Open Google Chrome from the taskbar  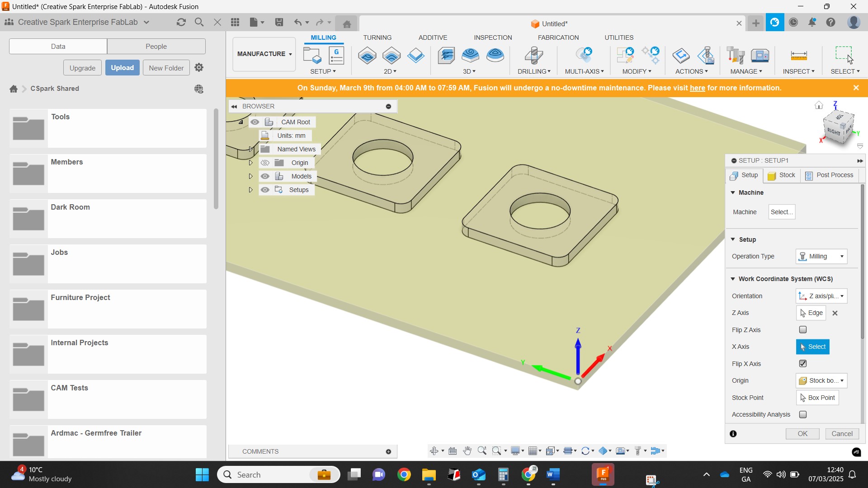(404, 474)
